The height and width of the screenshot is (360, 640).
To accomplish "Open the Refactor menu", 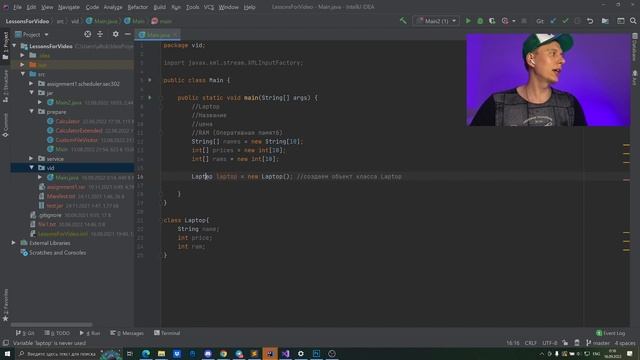I will (x=138, y=7).
